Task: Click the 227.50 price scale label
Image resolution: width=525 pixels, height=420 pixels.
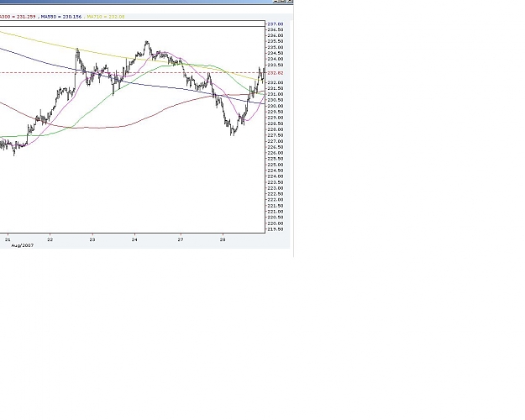Action: [276, 135]
